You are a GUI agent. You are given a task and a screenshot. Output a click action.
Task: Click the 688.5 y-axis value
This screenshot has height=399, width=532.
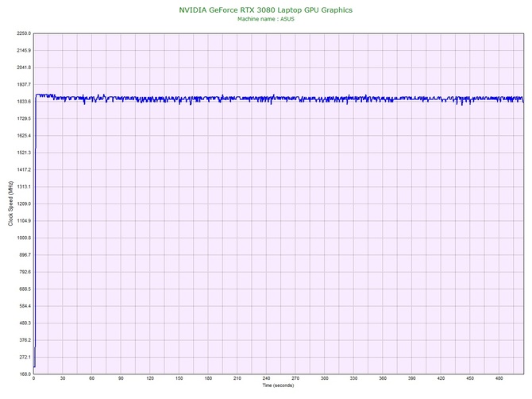click(25, 289)
